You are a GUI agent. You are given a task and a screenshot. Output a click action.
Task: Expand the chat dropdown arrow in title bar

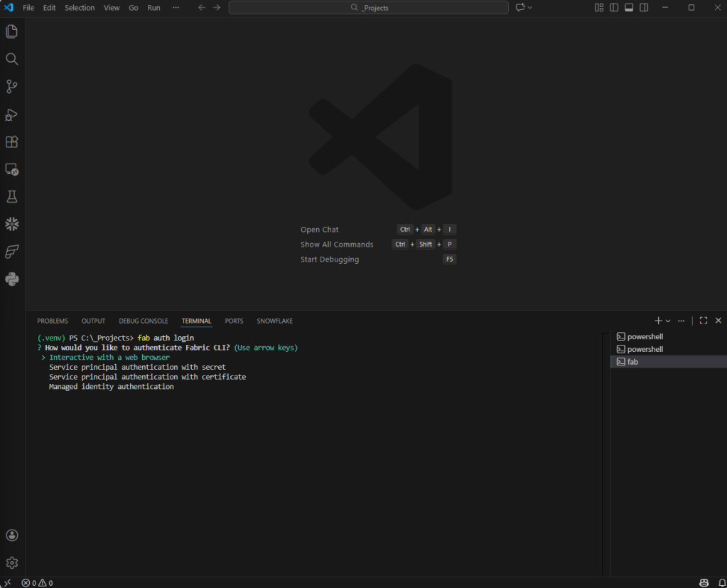[x=530, y=8]
